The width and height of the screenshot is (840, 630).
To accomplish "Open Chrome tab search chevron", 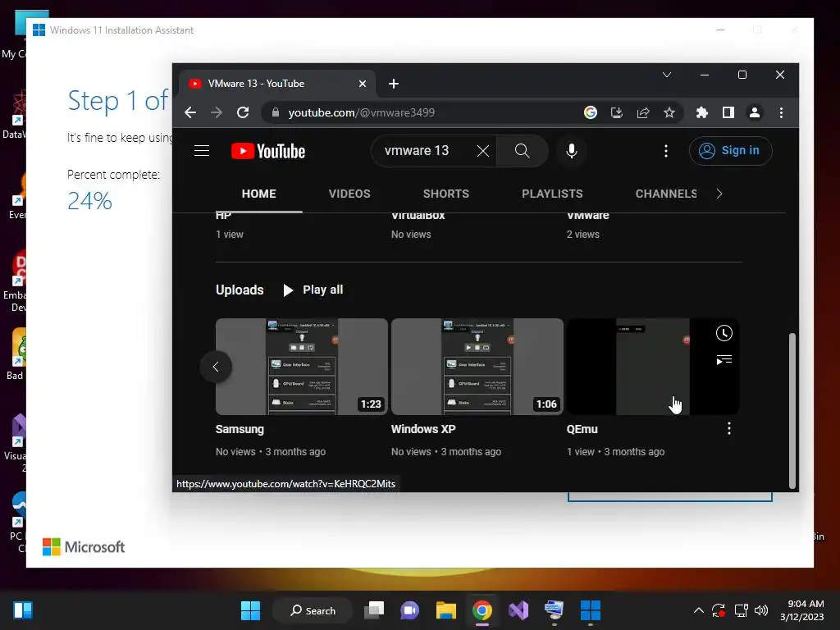I will 666,75.
